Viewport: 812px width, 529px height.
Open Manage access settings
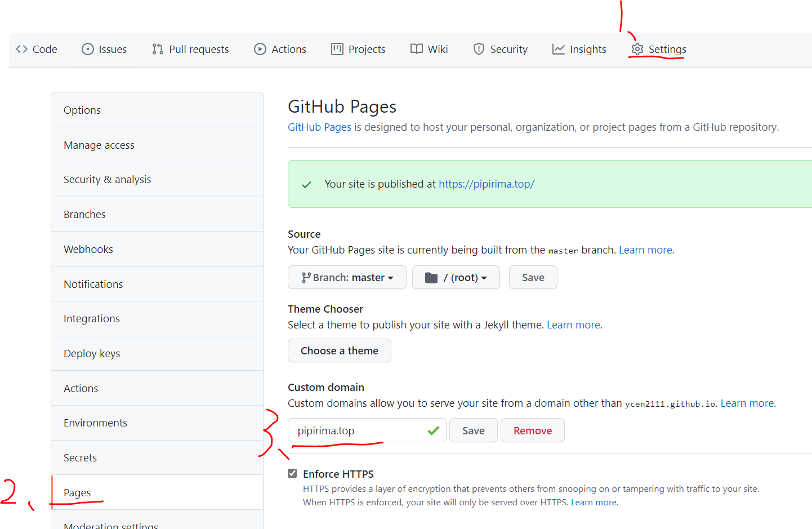pyautogui.click(x=157, y=145)
